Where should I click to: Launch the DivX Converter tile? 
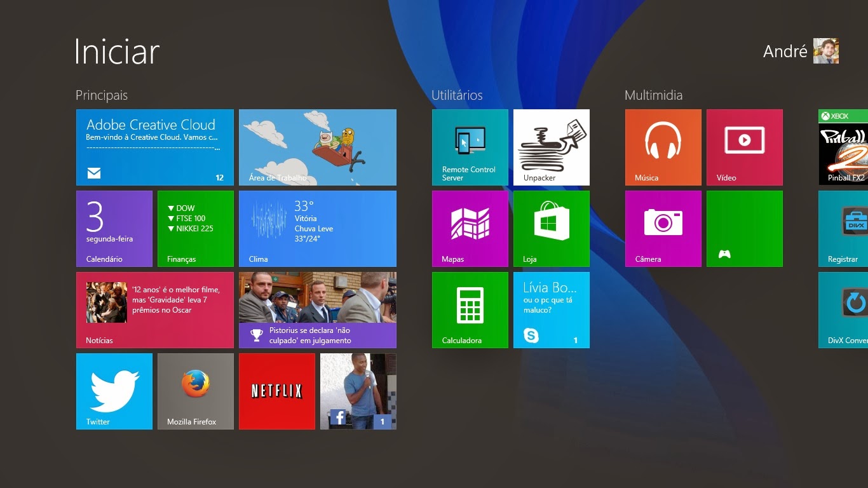tap(843, 310)
